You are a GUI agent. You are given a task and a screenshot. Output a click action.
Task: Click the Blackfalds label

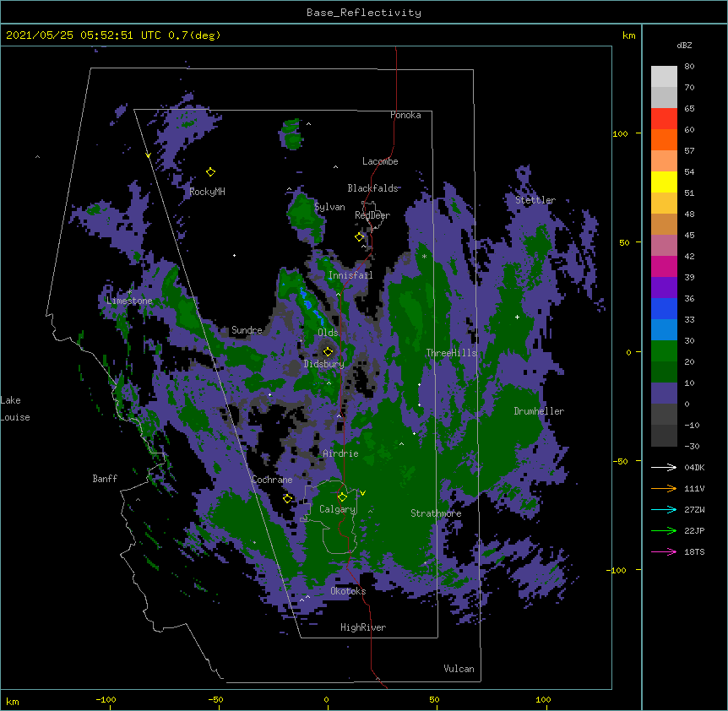(372, 188)
